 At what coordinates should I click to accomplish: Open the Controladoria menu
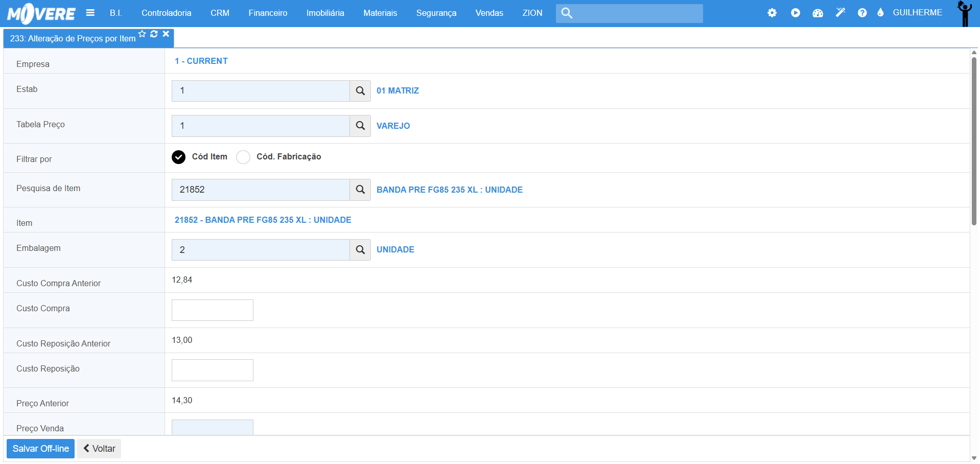click(x=167, y=13)
